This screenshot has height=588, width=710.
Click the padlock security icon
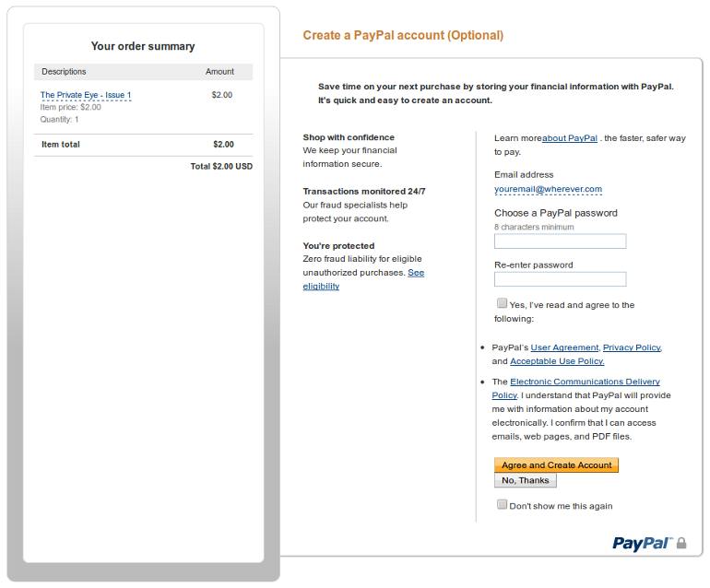(681, 544)
